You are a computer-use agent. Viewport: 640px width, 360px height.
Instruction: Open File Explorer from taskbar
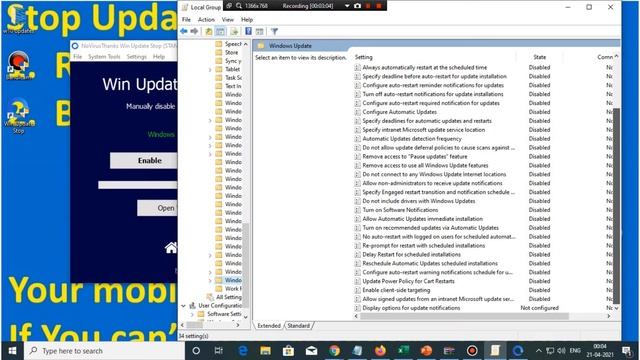(265, 351)
